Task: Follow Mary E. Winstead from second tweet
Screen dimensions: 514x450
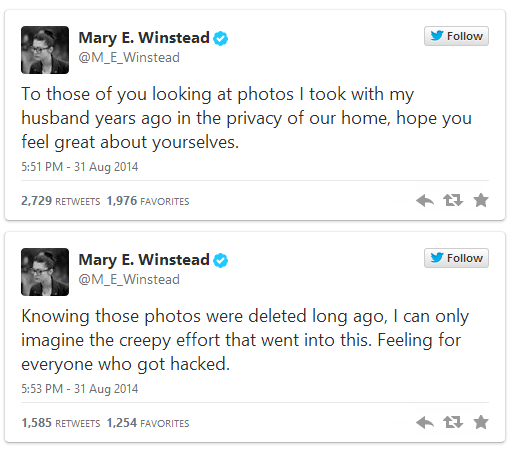Action: pyautogui.click(x=456, y=258)
